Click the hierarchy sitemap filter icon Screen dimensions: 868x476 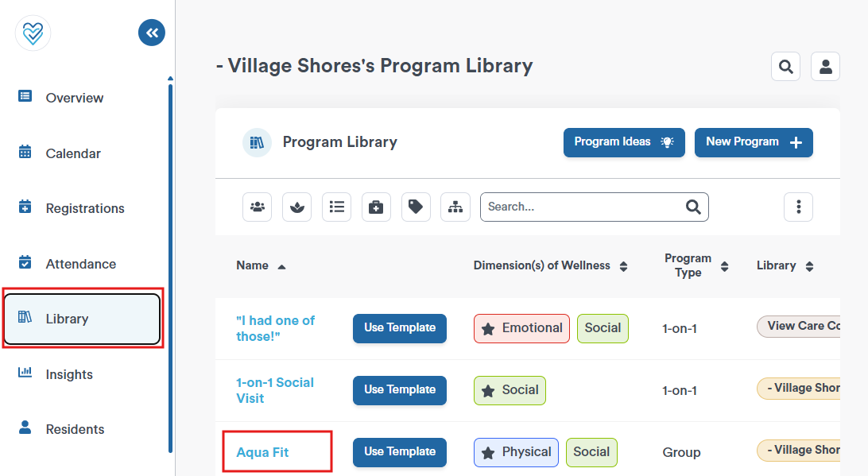pos(455,207)
